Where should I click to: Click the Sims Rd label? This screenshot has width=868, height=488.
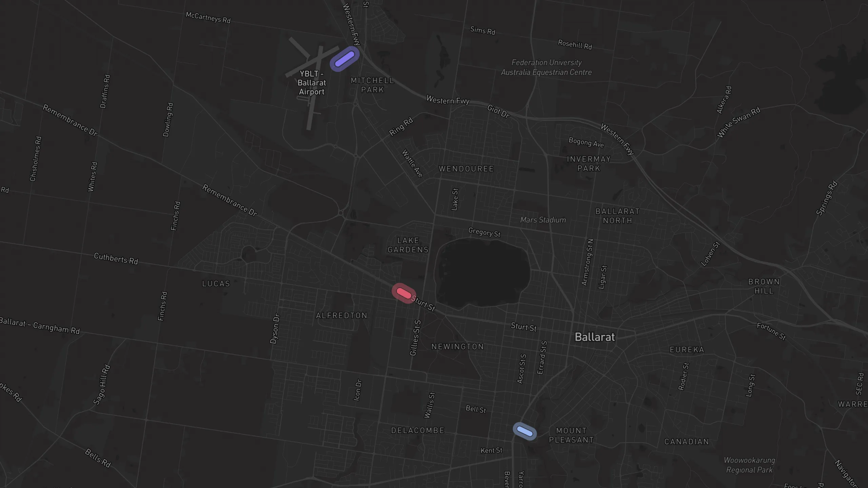[x=482, y=30]
